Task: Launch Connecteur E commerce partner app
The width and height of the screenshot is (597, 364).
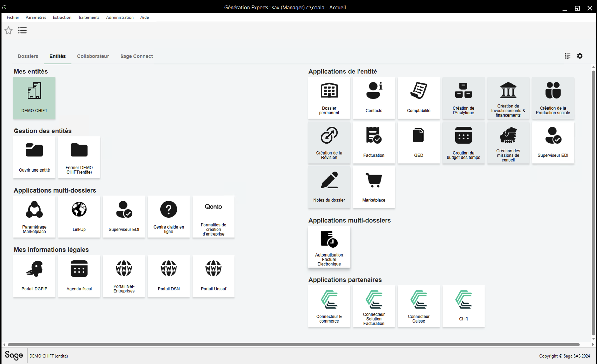Action: click(x=329, y=306)
